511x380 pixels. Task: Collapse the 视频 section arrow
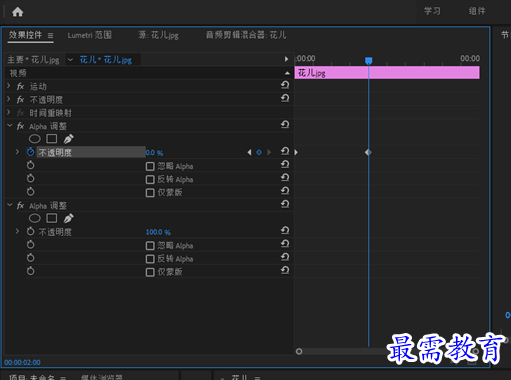point(287,73)
